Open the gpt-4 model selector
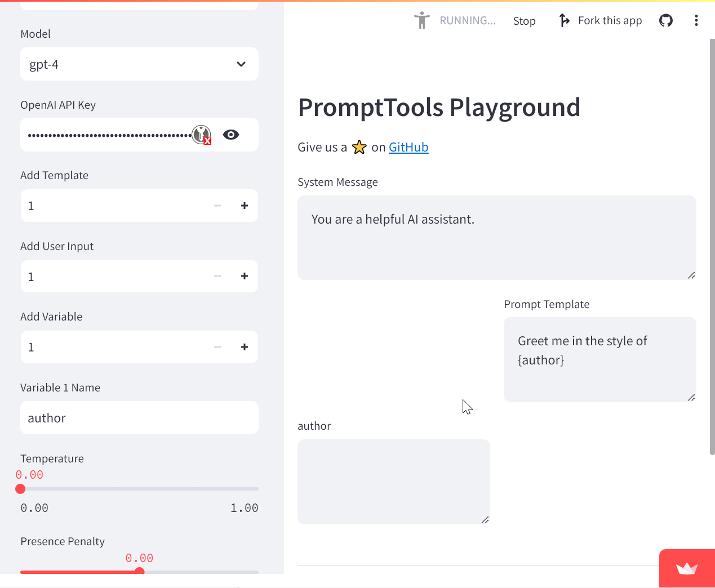This screenshot has width=715, height=588. tap(139, 64)
